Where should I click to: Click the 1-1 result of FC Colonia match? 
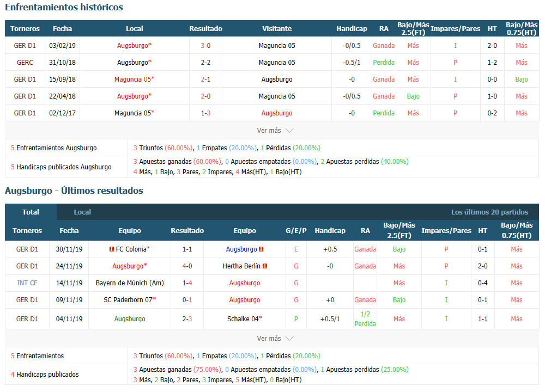coord(187,249)
